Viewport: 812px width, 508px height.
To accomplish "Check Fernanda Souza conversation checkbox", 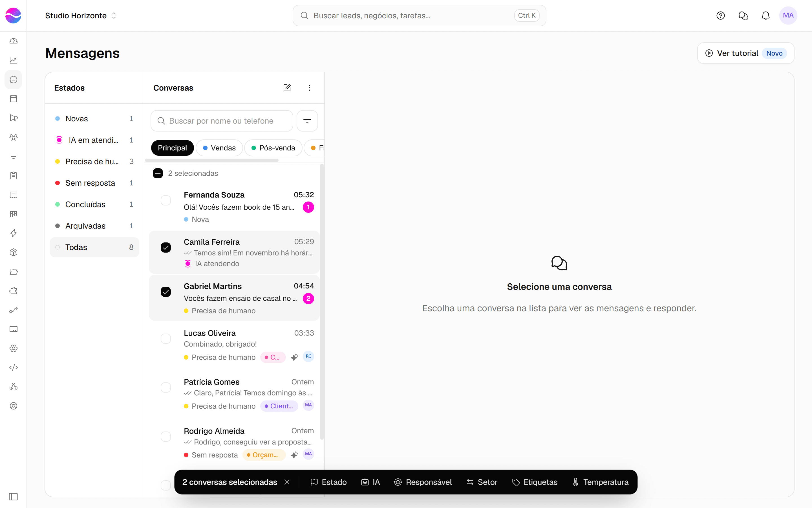I will point(166,201).
